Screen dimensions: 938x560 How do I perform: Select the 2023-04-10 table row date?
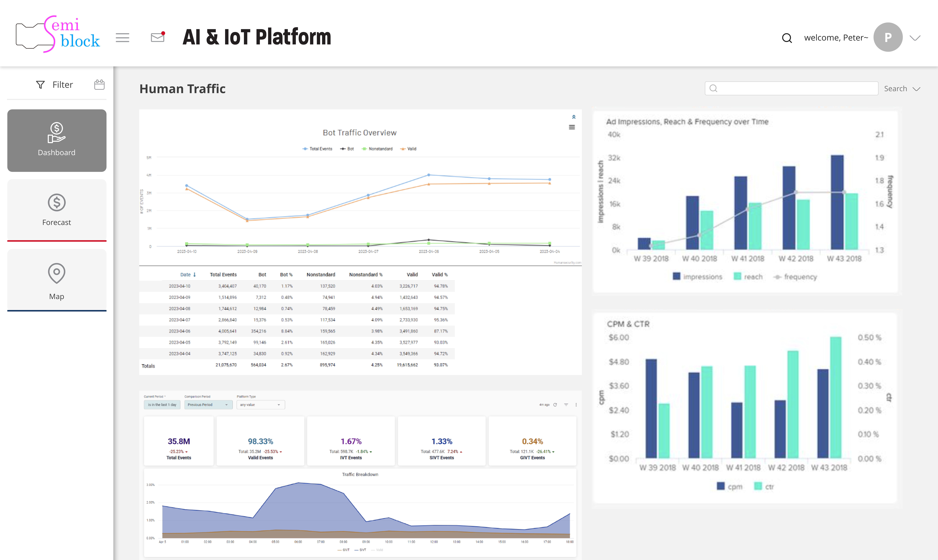(180, 286)
